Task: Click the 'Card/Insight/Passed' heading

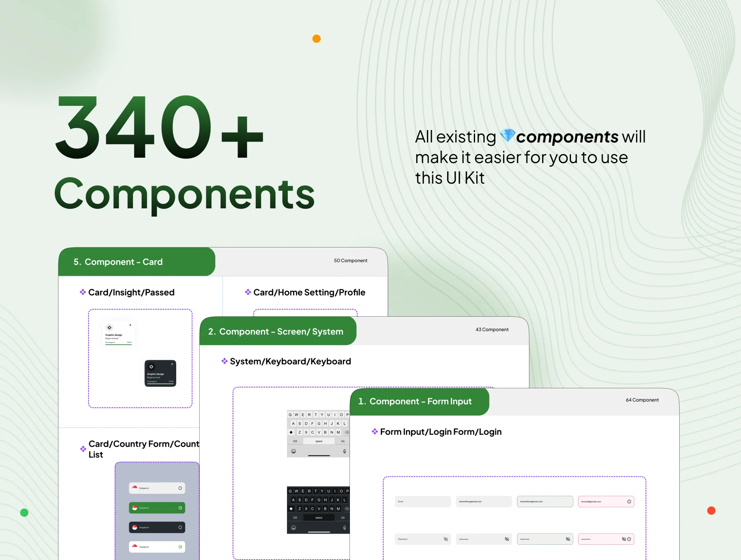Action: pos(131,292)
